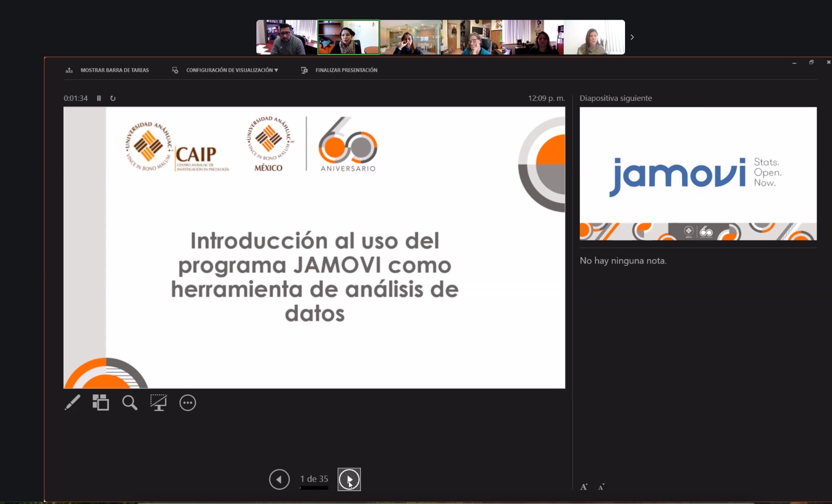
Task: Click the 'Diapositiva siguiente' label
Action: pyautogui.click(x=616, y=98)
